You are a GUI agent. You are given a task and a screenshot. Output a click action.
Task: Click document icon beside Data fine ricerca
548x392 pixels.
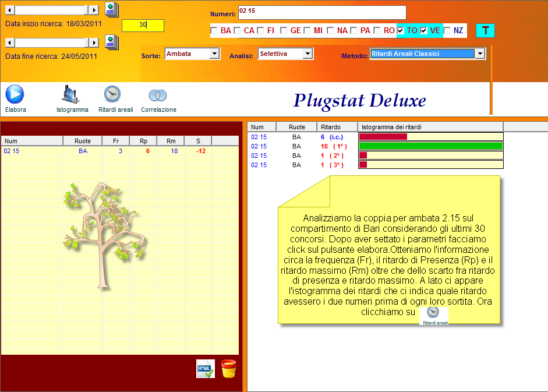pos(112,43)
